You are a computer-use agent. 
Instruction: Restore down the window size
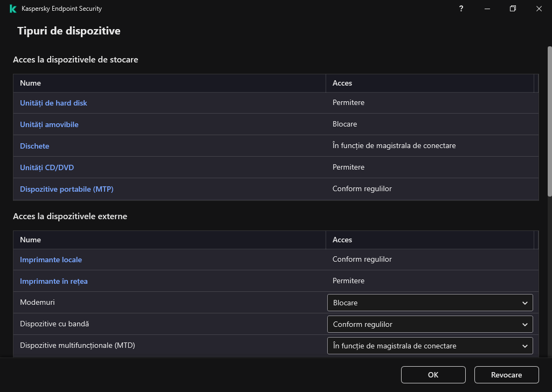(x=513, y=9)
